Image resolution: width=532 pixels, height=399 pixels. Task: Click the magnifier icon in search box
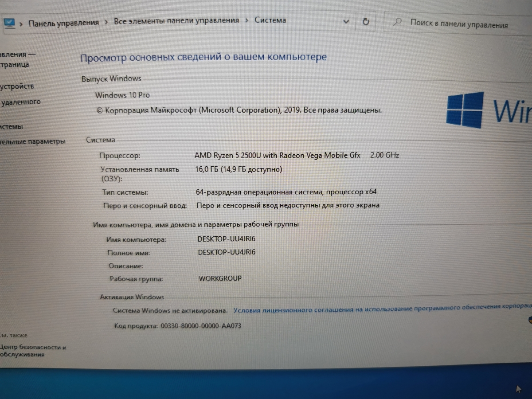point(398,21)
